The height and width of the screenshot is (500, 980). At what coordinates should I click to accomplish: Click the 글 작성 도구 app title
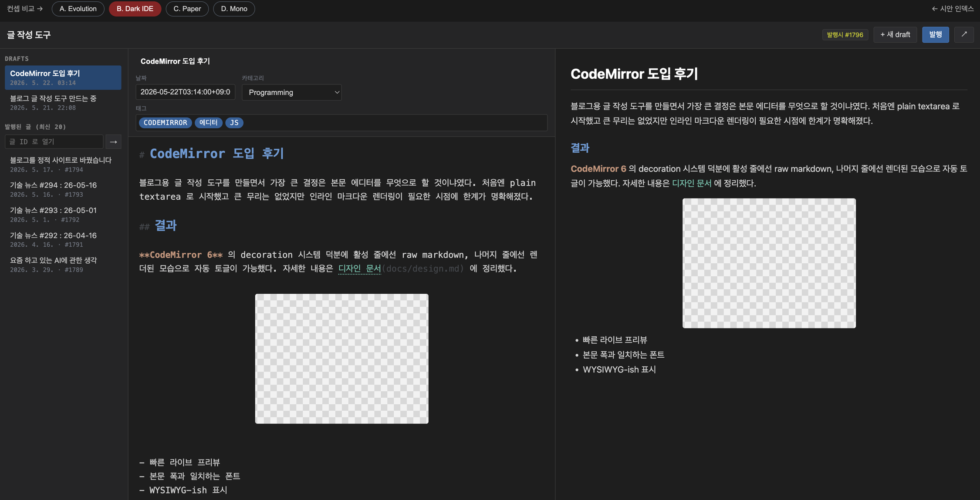[x=29, y=35]
